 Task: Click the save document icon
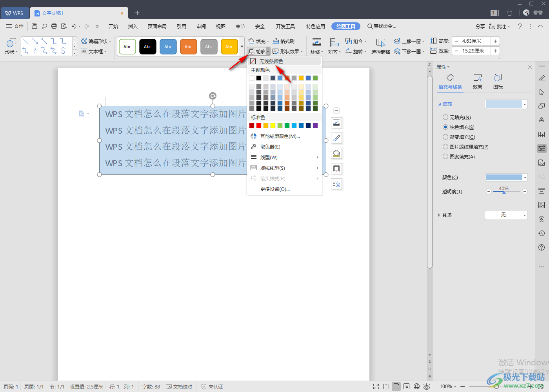[x=35, y=26]
